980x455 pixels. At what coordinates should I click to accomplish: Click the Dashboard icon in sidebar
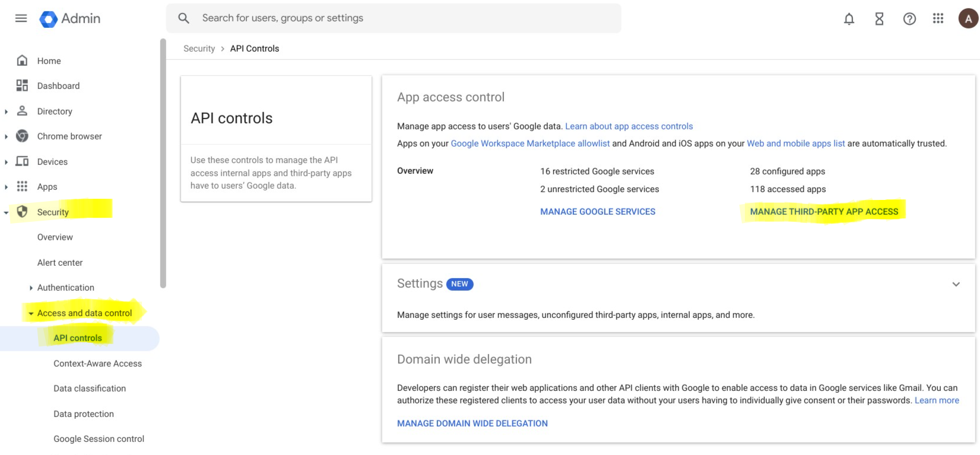click(x=22, y=85)
